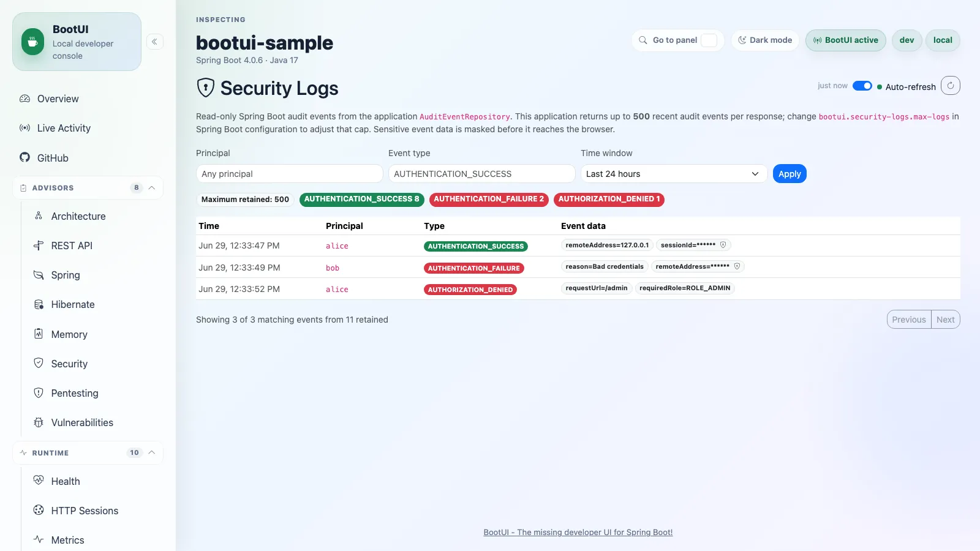
Task: Click the Memory chart icon
Action: point(39,334)
